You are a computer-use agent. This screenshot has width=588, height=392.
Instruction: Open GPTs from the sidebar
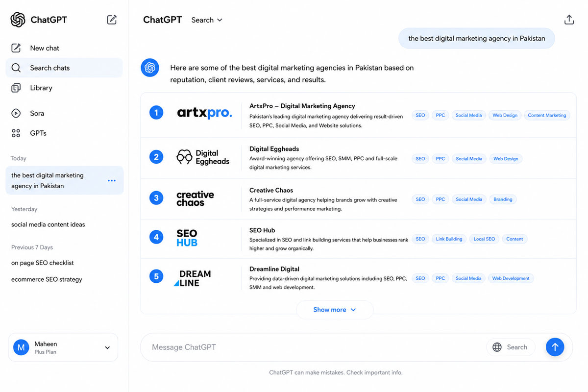pos(64,133)
